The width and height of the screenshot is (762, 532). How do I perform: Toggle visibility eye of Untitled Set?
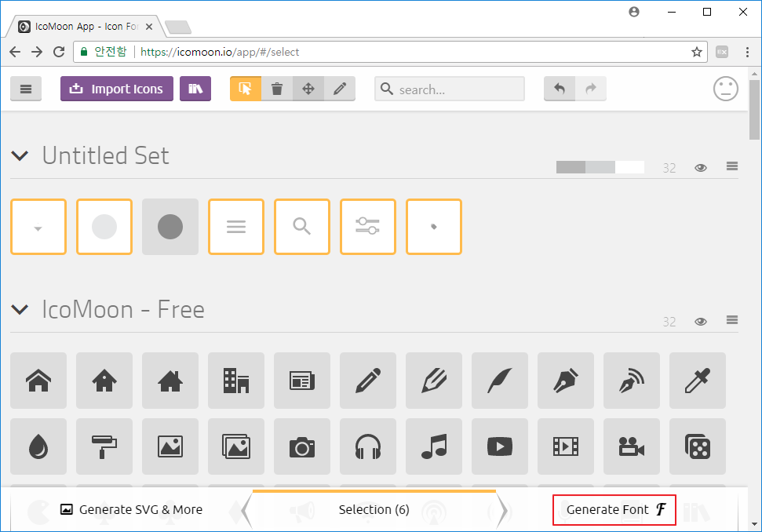point(700,168)
